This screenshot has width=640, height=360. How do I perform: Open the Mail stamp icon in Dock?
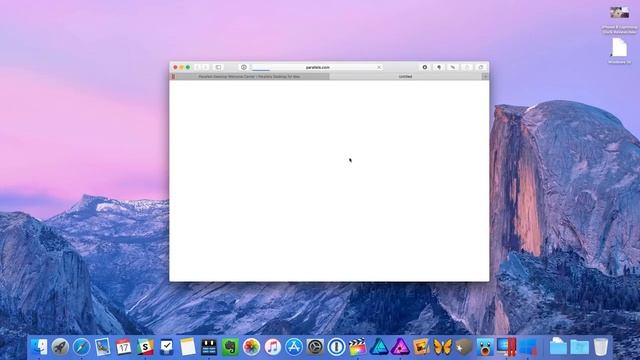[102, 347]
